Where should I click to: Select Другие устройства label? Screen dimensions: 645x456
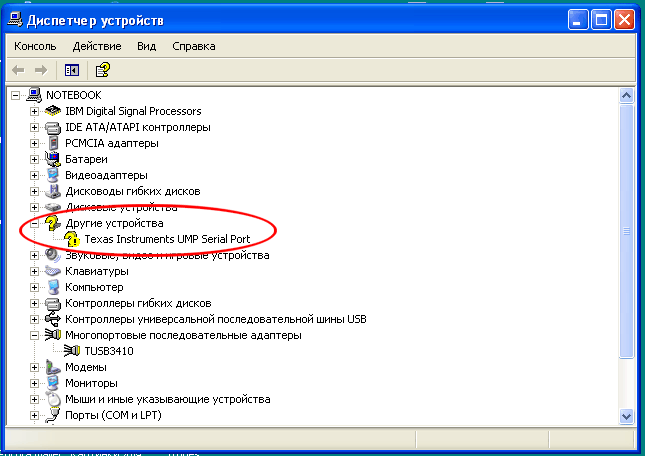[x=114, y=223]
